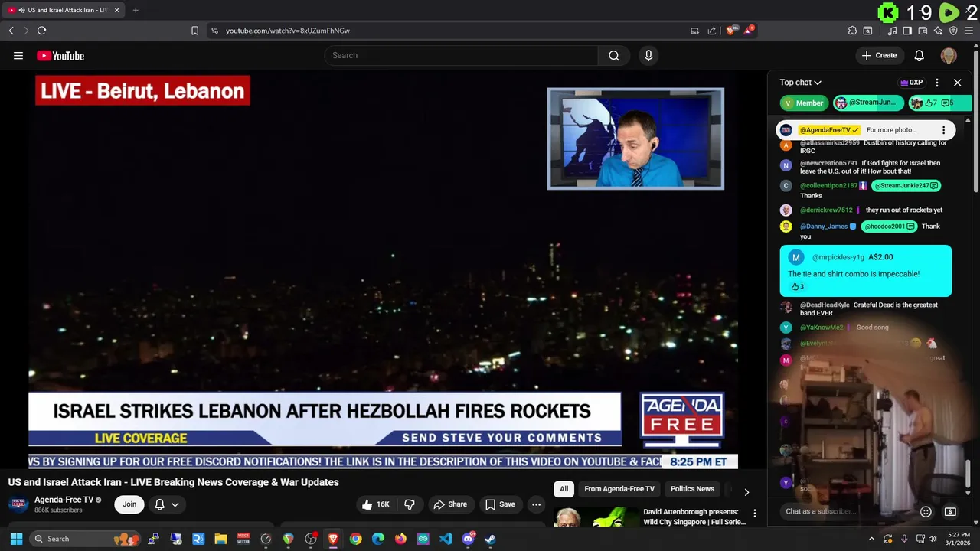Image resolution: width=980 pixels, height=551 pixels.
Task: Select the Politics News chip
Action: click(692, 489)
